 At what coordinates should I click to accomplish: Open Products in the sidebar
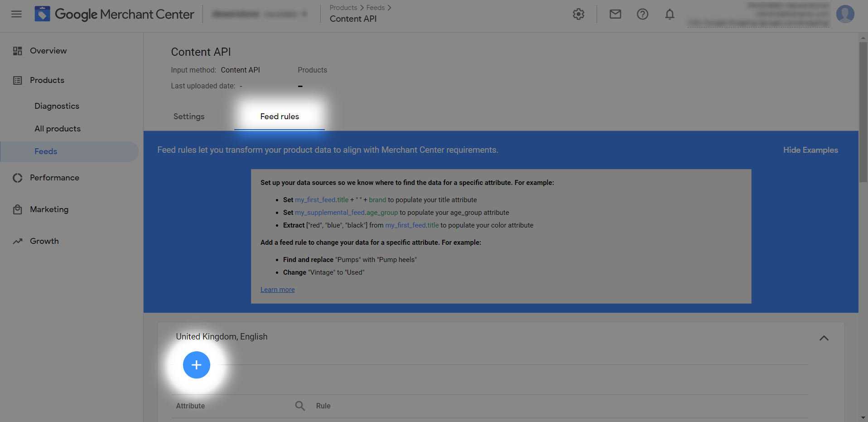tap(47, 80)
